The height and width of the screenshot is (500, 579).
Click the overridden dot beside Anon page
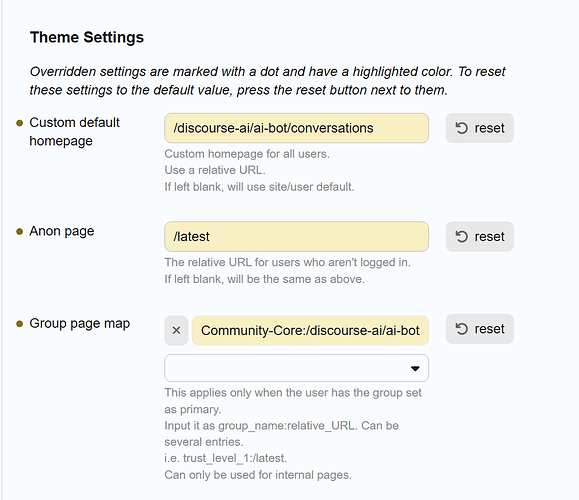point(20,232)
